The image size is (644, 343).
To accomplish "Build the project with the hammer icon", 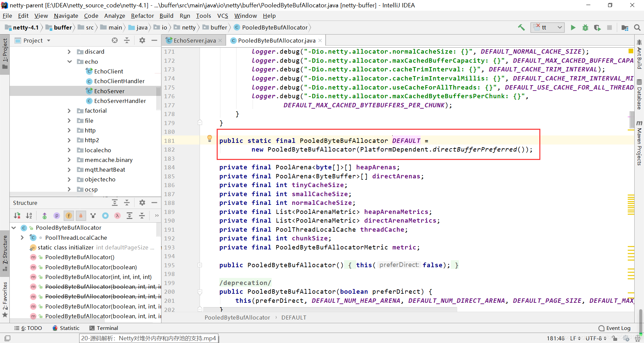I will pyautogui.click(x=521, y=27).
